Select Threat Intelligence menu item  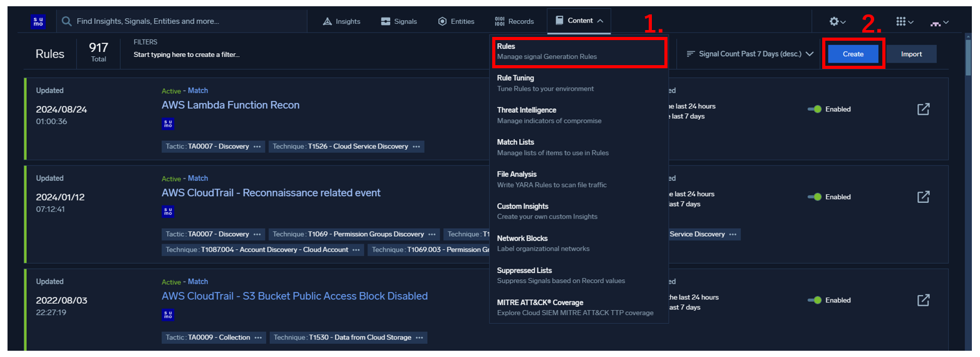pos(579,115)
